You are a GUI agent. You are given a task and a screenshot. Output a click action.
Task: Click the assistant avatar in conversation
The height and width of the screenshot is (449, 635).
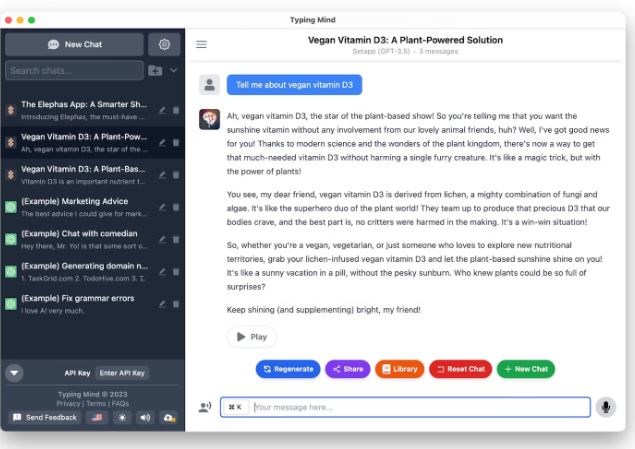click(209, 119)
